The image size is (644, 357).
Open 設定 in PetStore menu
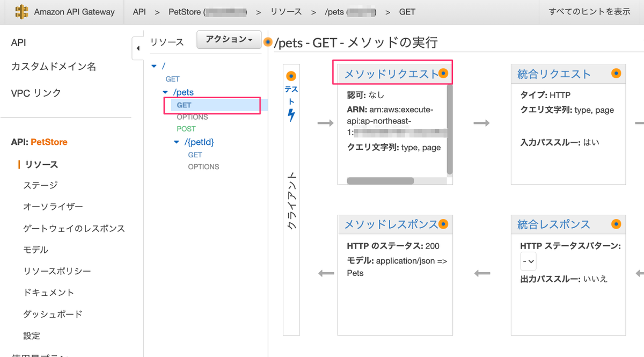32,336
